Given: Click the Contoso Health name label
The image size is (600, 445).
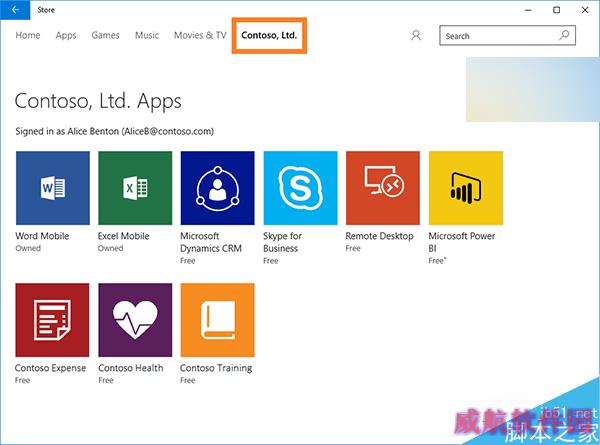Looking at the screenshot, I should (x=130, y=368).
